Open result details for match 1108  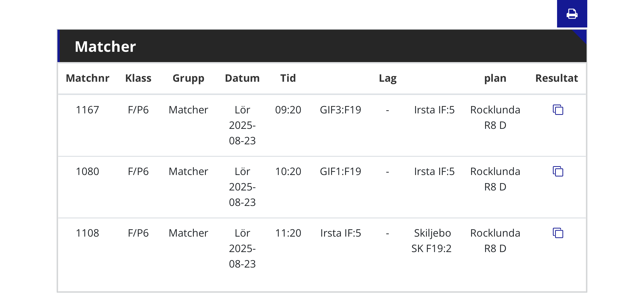[558, 233]
